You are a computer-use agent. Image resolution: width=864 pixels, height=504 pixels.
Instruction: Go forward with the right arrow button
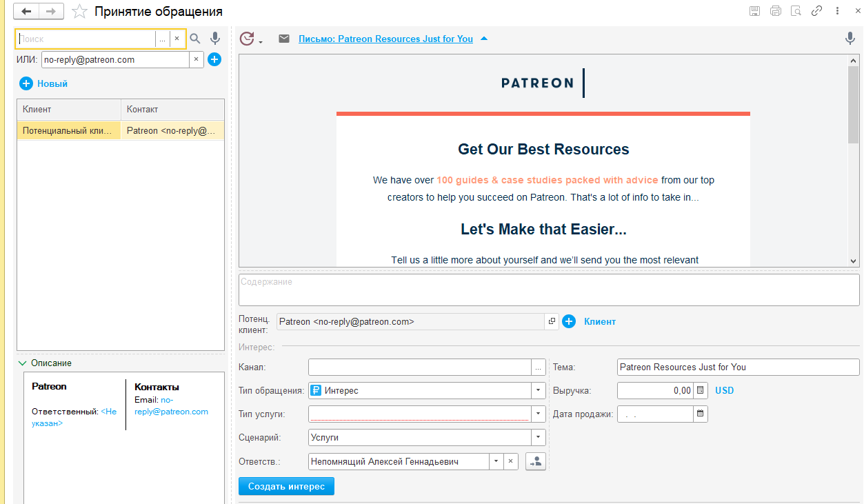point(51,11)
